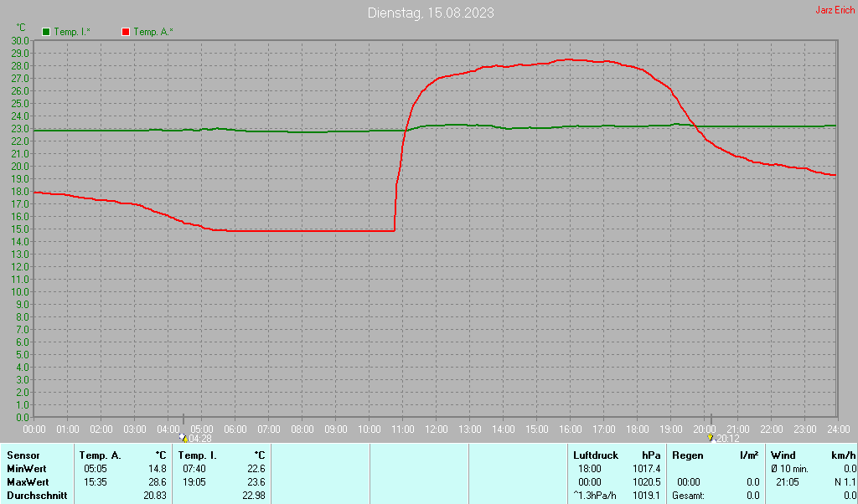The height and width of the screenshot is (504, 858).
Task: Click the 'MinWert' row label
Action: tap(27, 469)
